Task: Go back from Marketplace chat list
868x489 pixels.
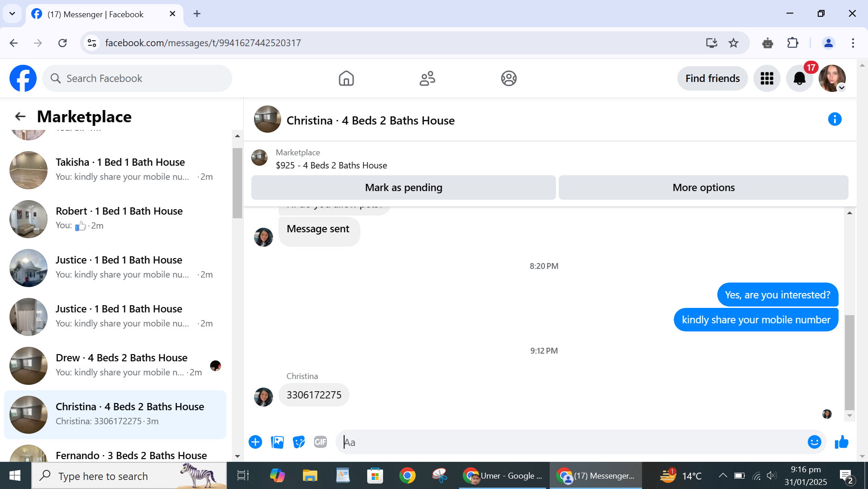Action: tap(20, 116)
